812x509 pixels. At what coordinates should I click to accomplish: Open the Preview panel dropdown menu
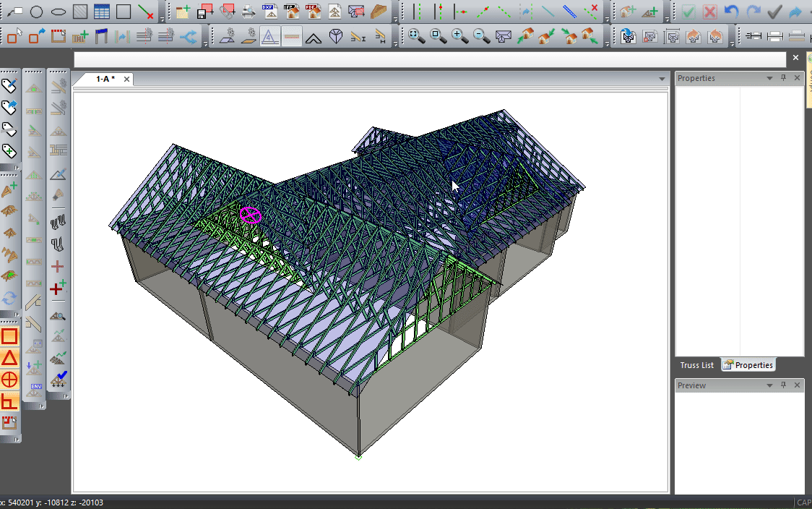point(769,385)
